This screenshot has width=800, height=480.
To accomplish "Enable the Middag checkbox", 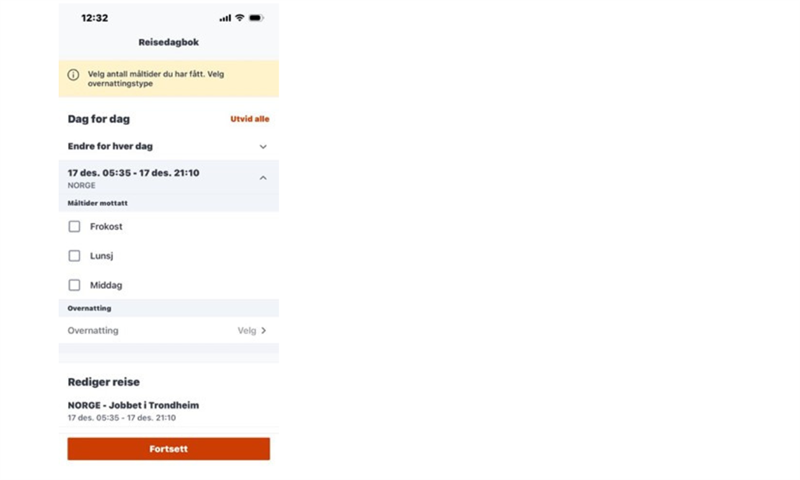I will point(74,285).
